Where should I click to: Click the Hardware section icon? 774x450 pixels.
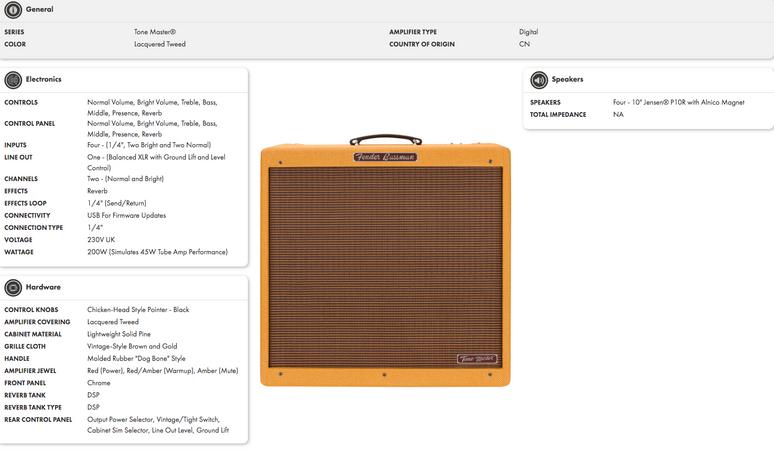point(13,288)
